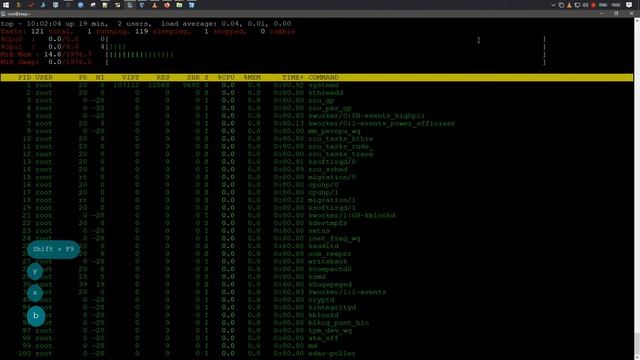The width and height of the screenshot is (640, 360).
Task: Select the khugepaged process row
Action: [317, 284]
